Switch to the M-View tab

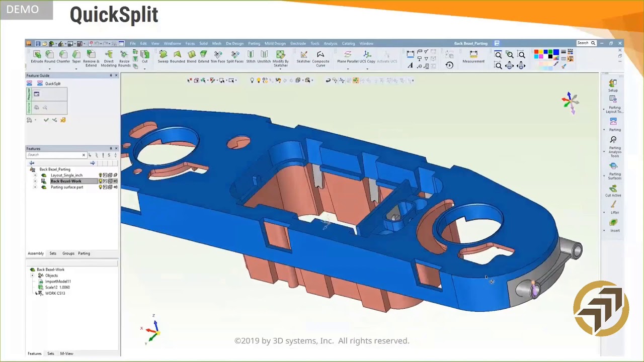67,353
